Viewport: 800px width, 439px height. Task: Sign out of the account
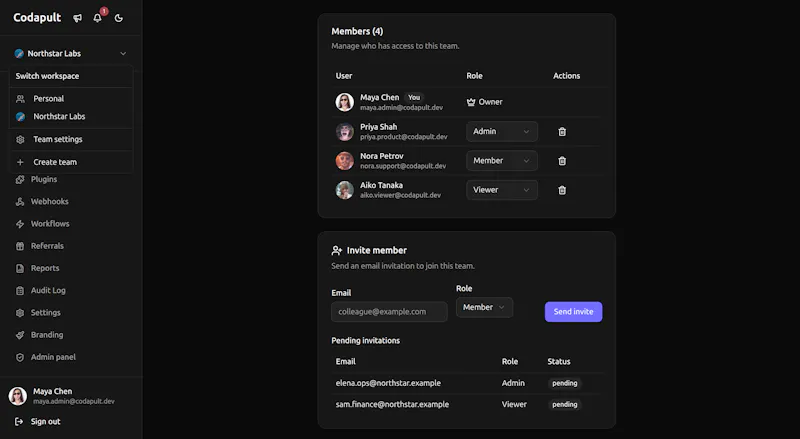coord(45,422)
